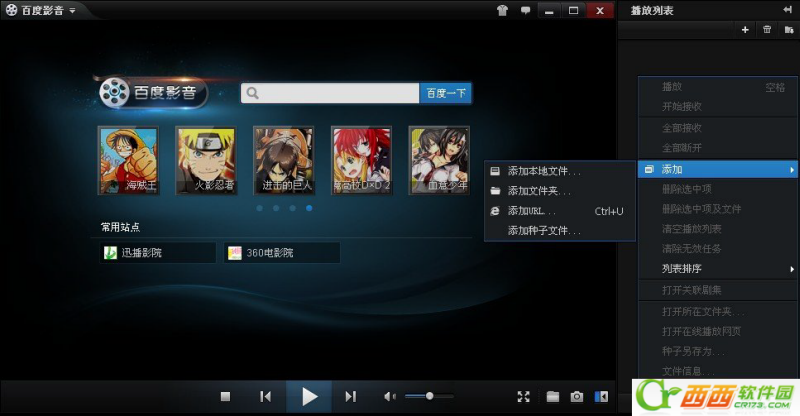Image resolution: width=800 pixels, height=416 pixels.
Task: Go to previous track
Action: click(265, 397)
